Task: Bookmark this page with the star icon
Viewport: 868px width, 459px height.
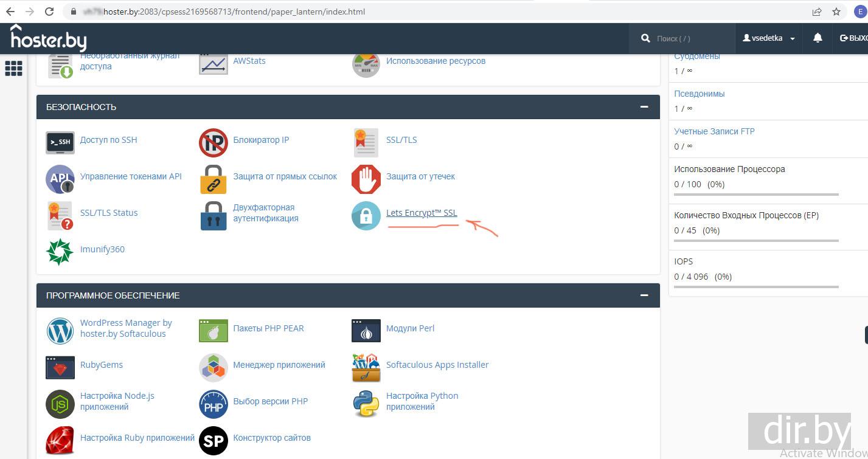Action: pos(836,12)
